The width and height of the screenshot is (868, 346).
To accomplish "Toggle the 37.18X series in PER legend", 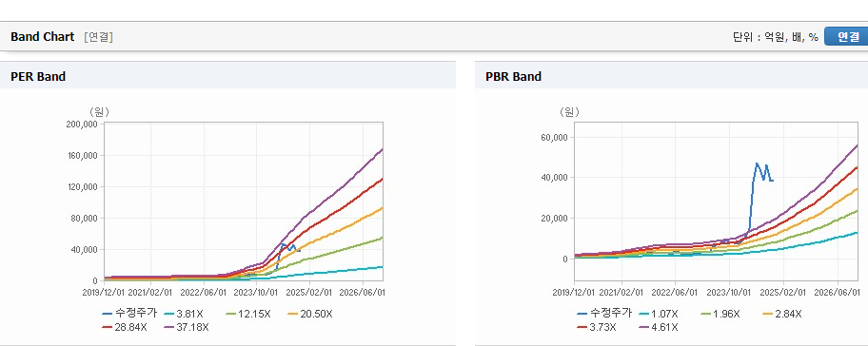I will point(187,327).
